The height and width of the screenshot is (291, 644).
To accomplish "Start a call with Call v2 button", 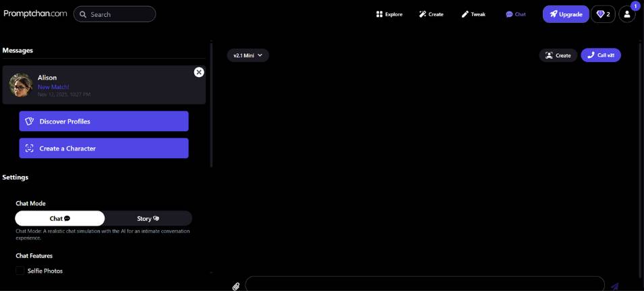I will point(601,55).
